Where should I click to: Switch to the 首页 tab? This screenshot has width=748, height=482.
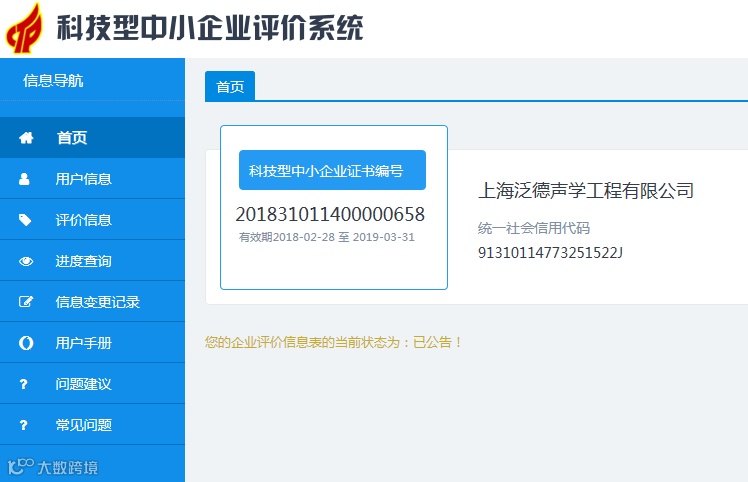pos(230,86)
